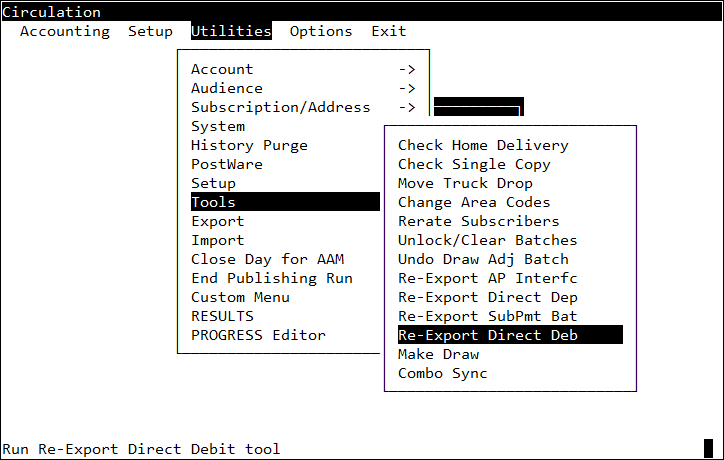Open the PROGRESS Editor entry
Viewport: 724px width, 460px height.
(x=258, y=335)
